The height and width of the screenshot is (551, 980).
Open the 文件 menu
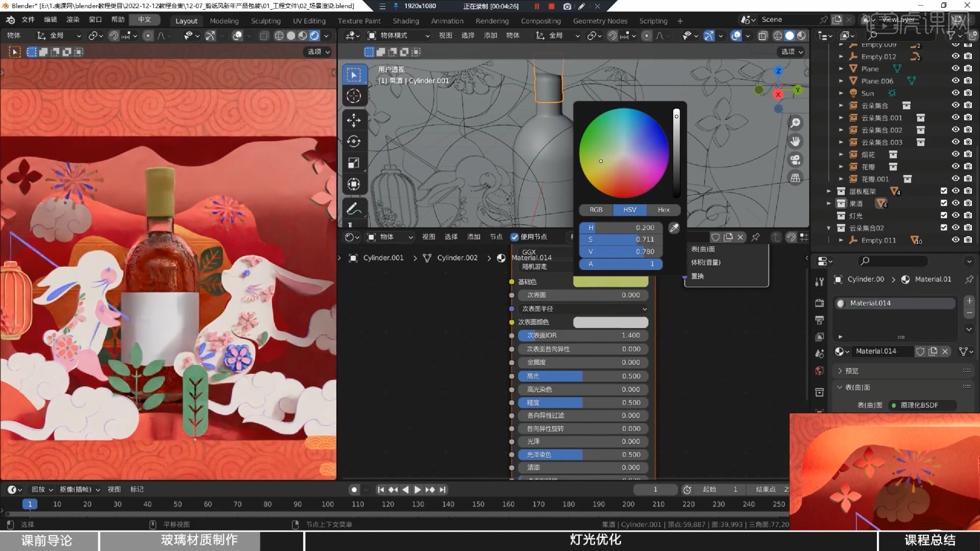(x=28, y=19)
